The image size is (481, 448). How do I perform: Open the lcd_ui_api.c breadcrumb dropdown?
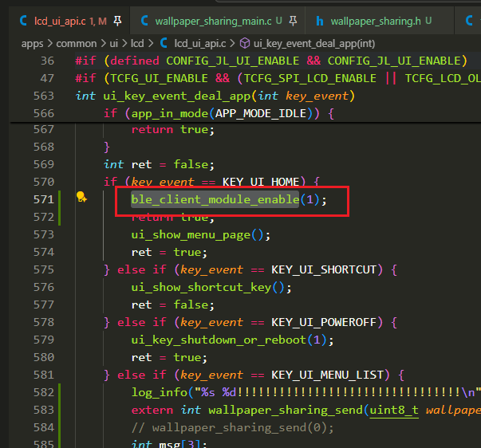(200, 44)
